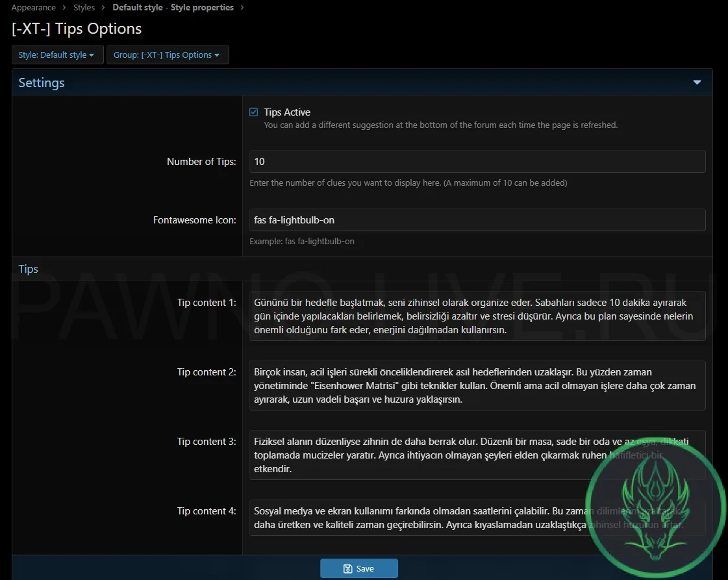Focus the Number of Tips field
The width and height of the screenshot is (728, 580).
477,162
